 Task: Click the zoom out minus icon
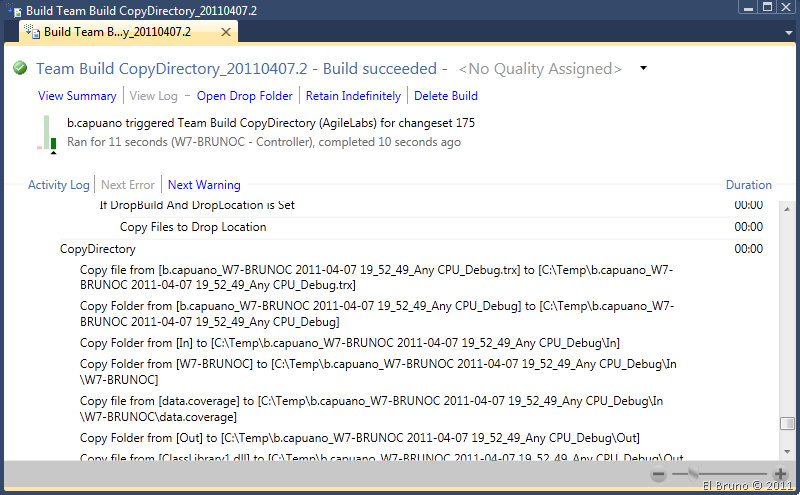coord(659,474)
